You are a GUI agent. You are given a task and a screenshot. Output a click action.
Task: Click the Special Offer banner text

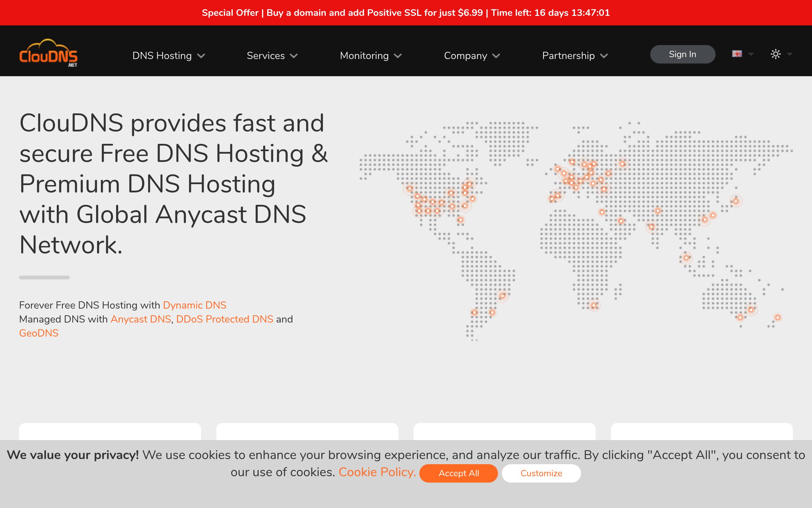[x=406, y=13]
